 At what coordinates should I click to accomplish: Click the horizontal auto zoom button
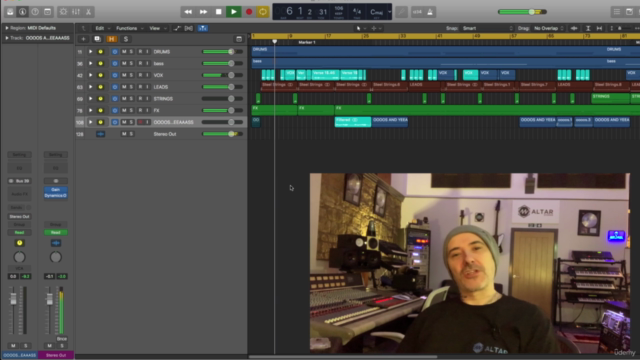click(599, 28)
